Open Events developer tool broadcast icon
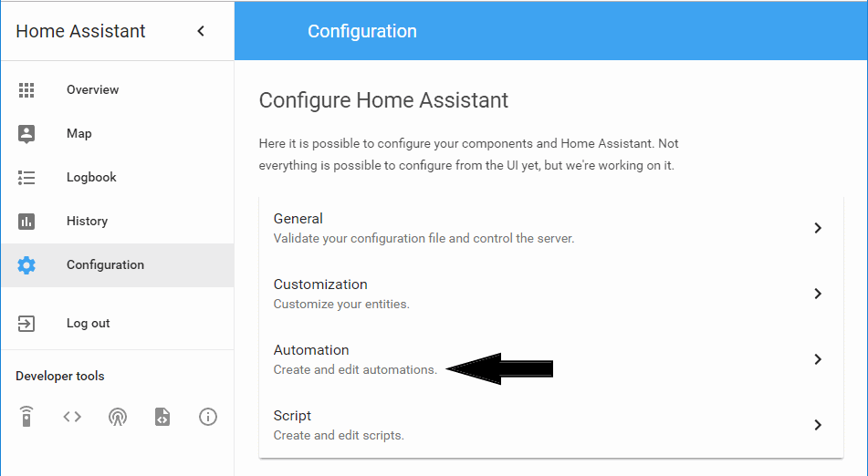Image resolution: width=868 pixels, height=476 pixels. coord(118,417)
